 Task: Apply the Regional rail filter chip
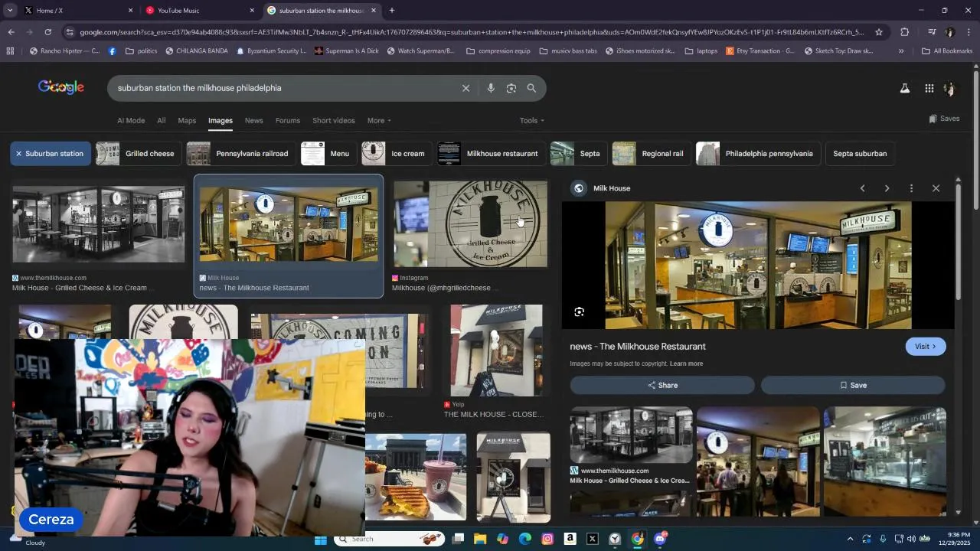pyautogui.click(x=652, y=154)
